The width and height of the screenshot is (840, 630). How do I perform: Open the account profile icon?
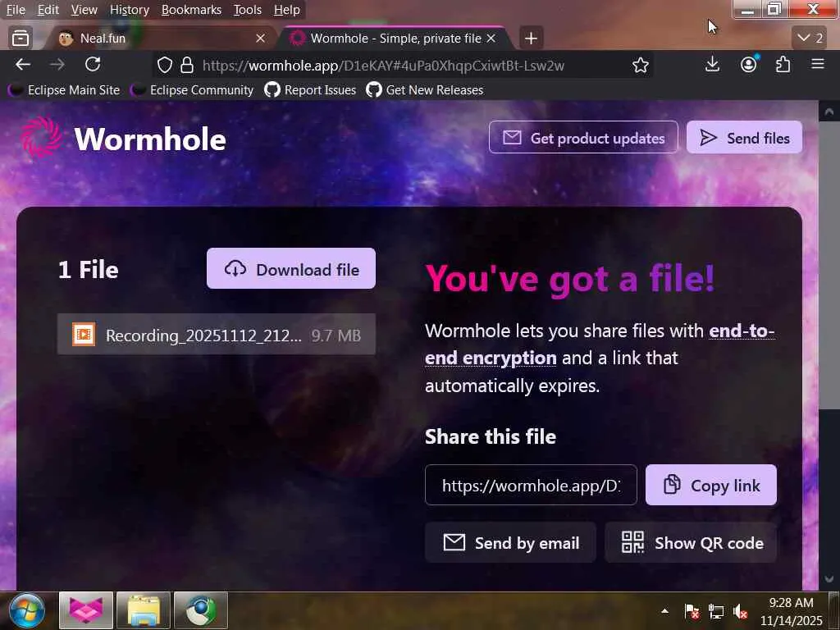pos(748,65)
